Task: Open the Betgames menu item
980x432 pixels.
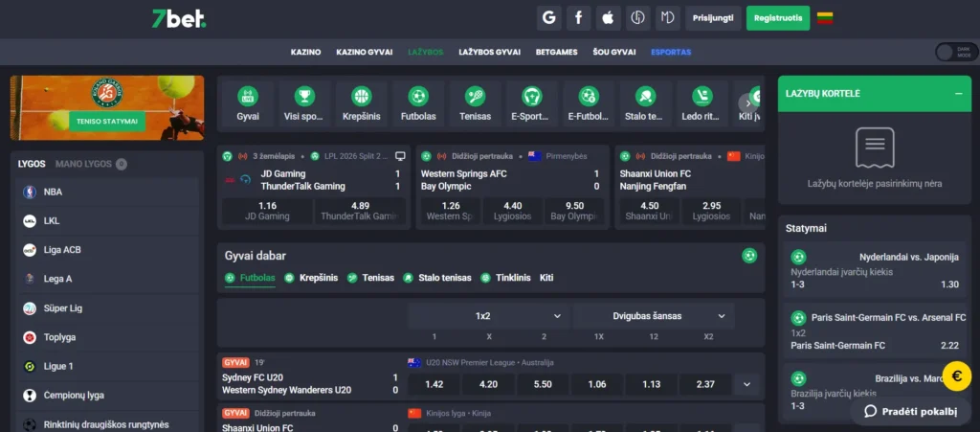Action: pyautogui.click(x=556, y=52)
